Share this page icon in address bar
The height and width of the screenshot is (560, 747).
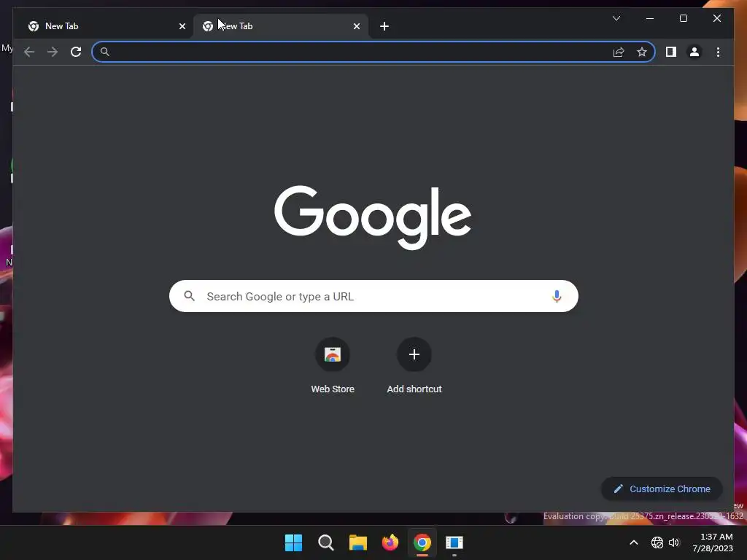[619, 52]
